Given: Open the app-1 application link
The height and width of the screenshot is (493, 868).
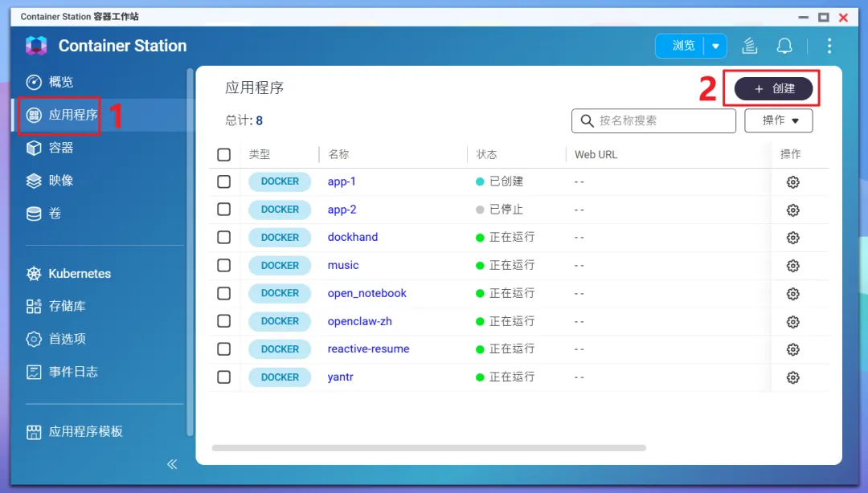Looking at the screenshot, I should tap(342, 181).
